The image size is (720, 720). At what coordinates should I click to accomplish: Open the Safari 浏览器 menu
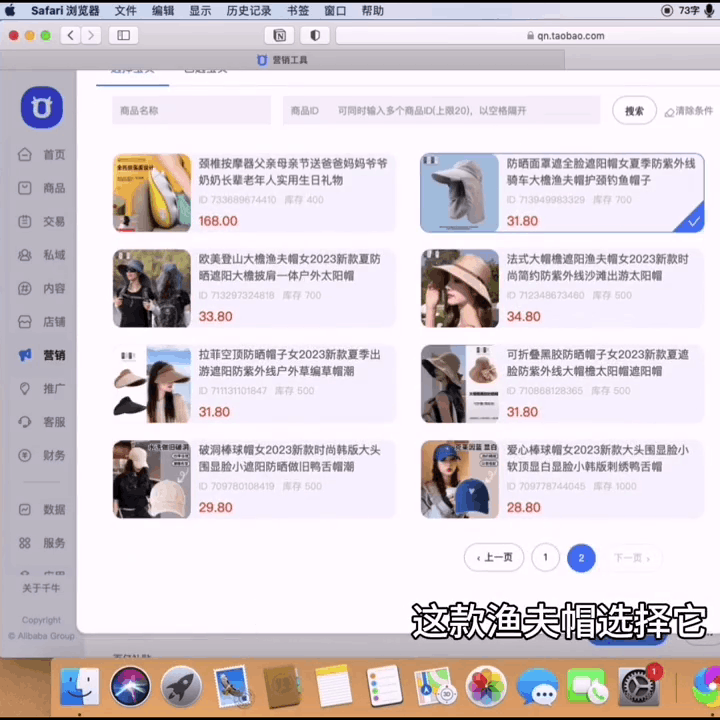tap(65, 11)
